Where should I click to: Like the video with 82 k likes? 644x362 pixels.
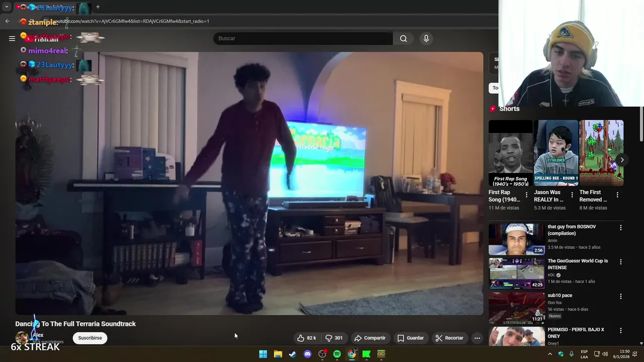coord(306,338)
